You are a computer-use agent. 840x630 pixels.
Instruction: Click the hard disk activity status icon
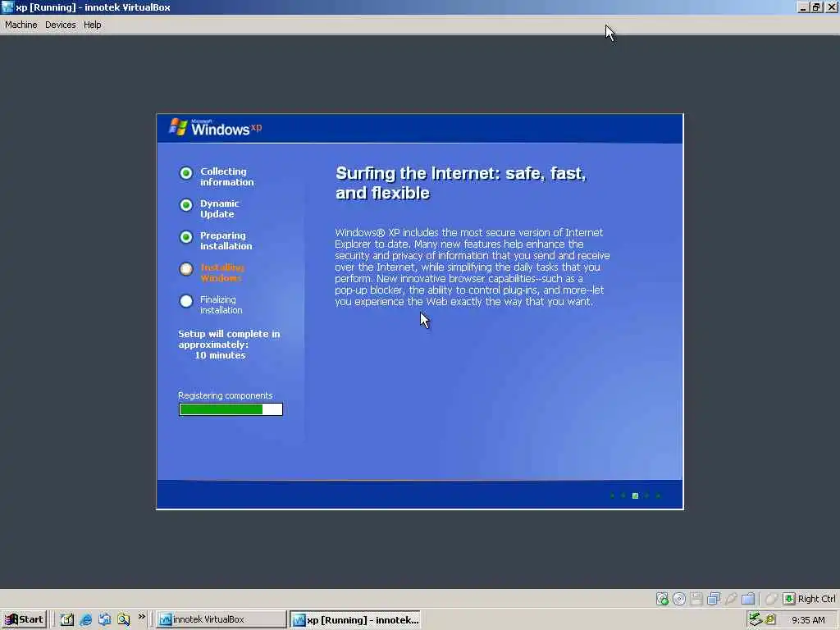point(662,598)
